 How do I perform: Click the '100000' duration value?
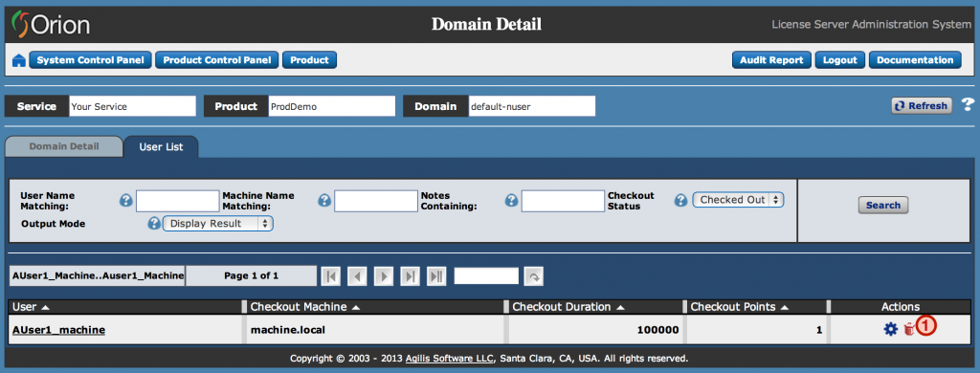(x=658, y=329)
